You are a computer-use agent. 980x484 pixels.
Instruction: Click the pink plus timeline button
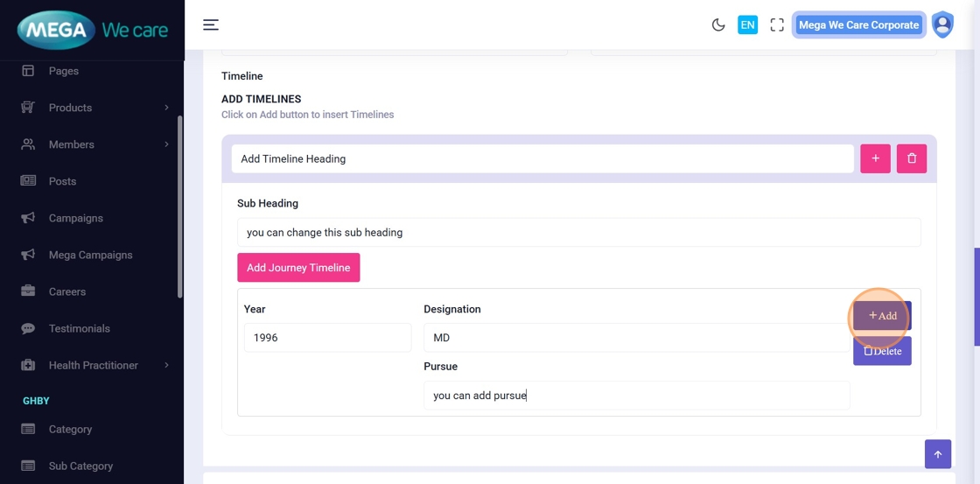(875, 158)
